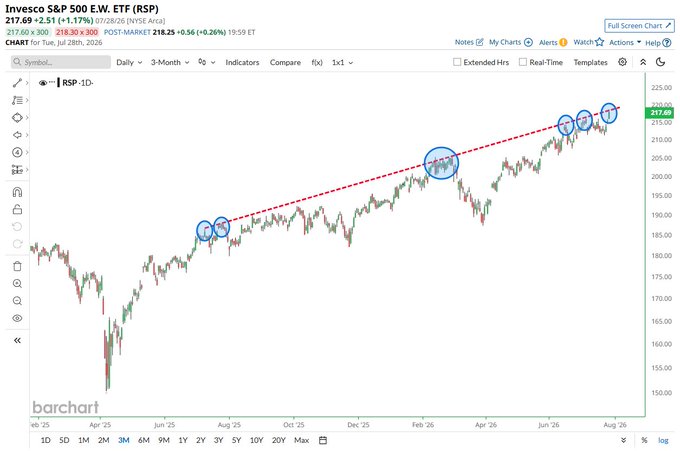Select the 1Y time range

(183, 440)
